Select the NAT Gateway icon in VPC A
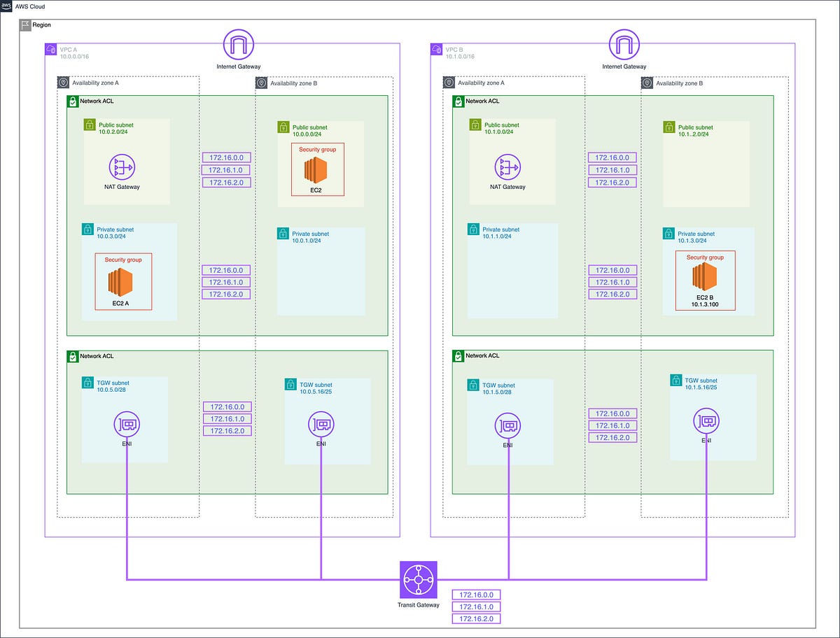 pyautogui.click(x=121, y=168)
